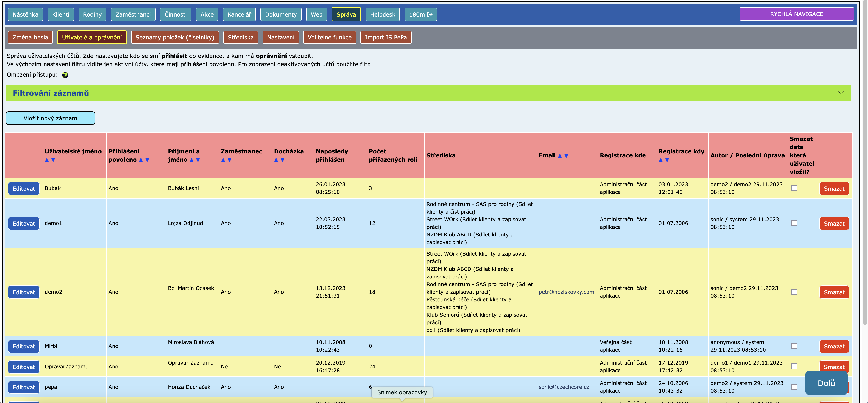Sort Přihlášení povoleno descending arrow
Viewport: 868px width, 403px height.
coord(147,160)
